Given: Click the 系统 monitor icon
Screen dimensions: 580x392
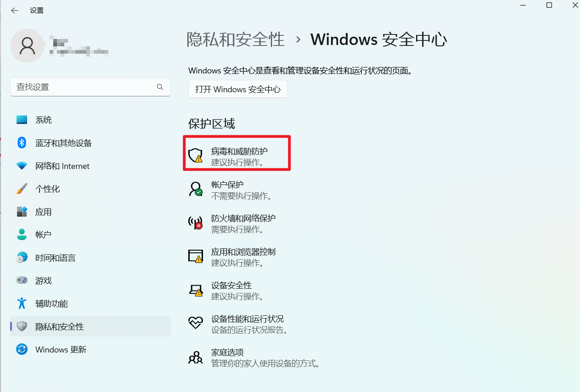Looking at the screenshot, I should click(x=22, y=120).
